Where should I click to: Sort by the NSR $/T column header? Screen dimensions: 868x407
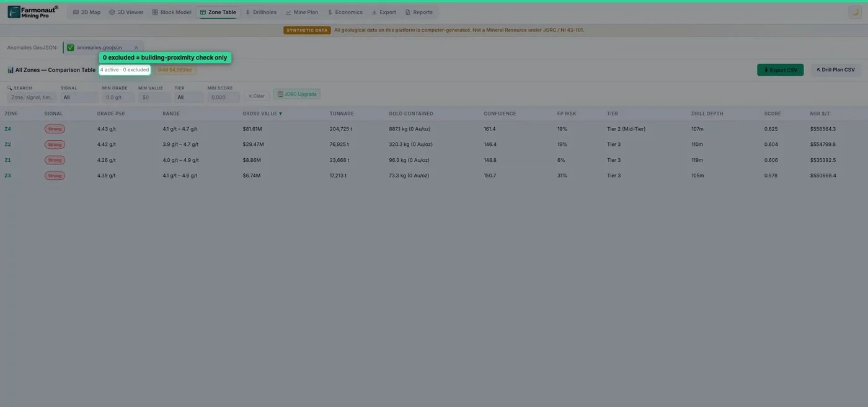point(820,114)
